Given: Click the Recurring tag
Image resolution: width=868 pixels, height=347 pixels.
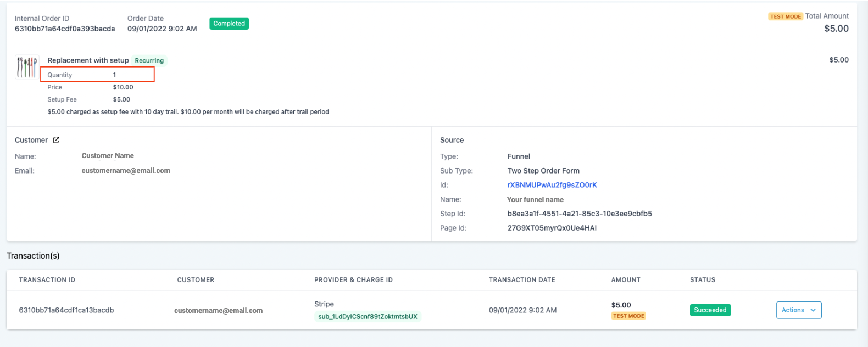Looking at the screenshot, I should [x=149, y=61].
